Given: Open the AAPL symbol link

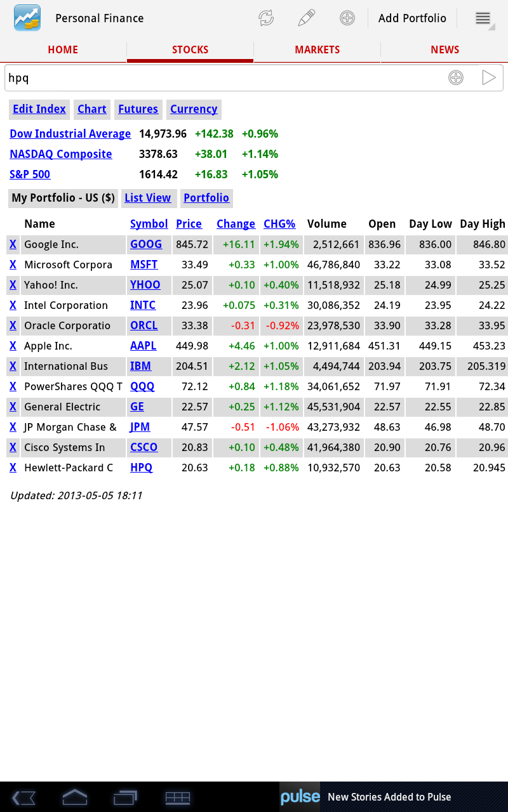Looking at the screenshot, I should point(143,346).
